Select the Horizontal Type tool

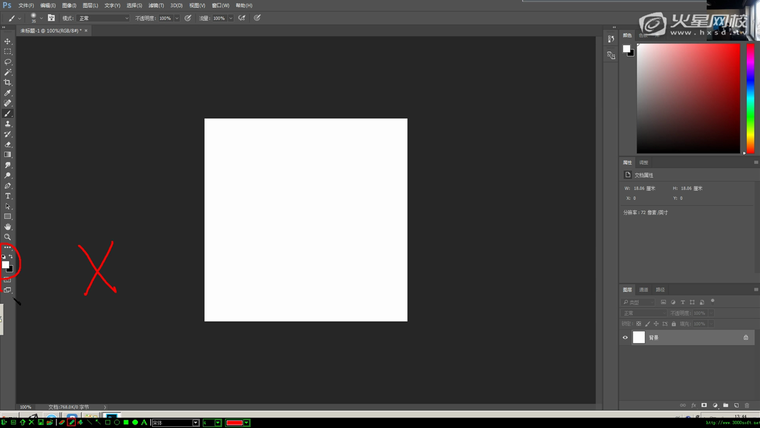(x=8, y=196)
